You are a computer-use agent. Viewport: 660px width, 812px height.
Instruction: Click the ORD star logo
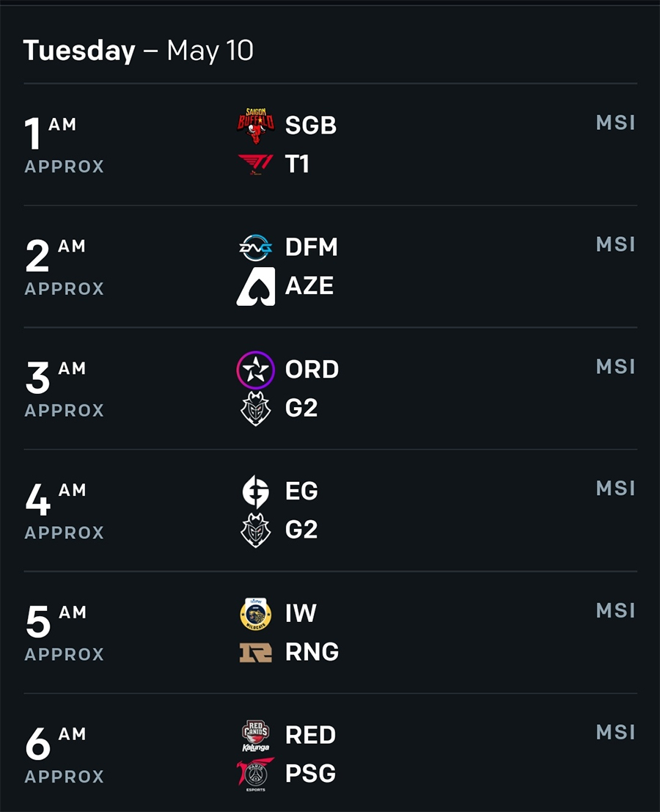256,370
